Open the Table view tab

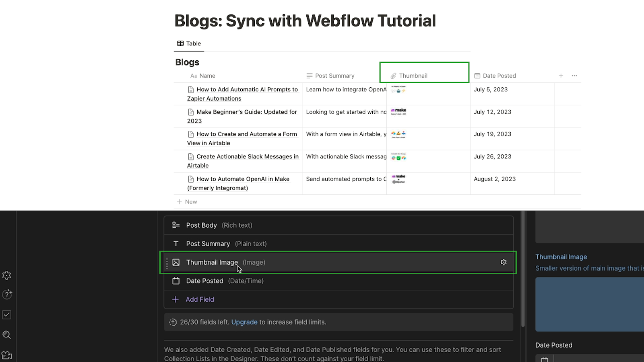click(189, 43)
